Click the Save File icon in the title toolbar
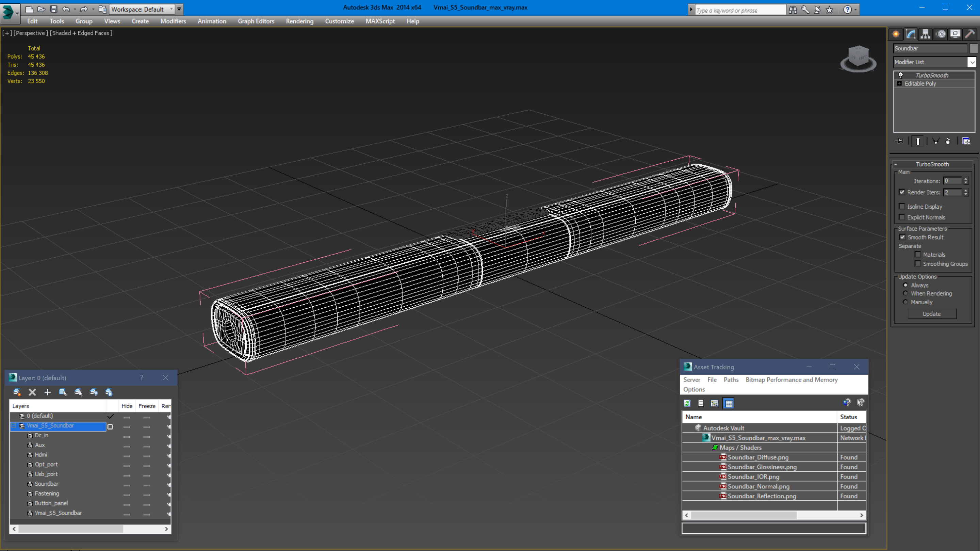The height and width of the screenshot is (551, 980). coord(54,9)
